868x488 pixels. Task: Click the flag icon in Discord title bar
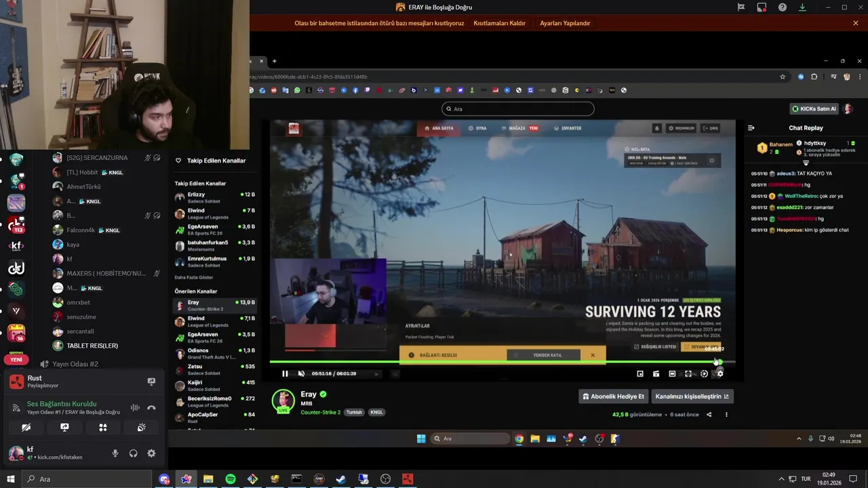pos(741,7)
